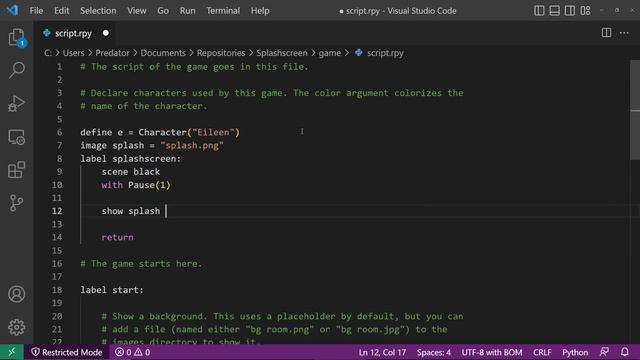Viewport: 640px width, 360px height.
Task: Place cursor on "return" keyword
Action: point(118,237)
